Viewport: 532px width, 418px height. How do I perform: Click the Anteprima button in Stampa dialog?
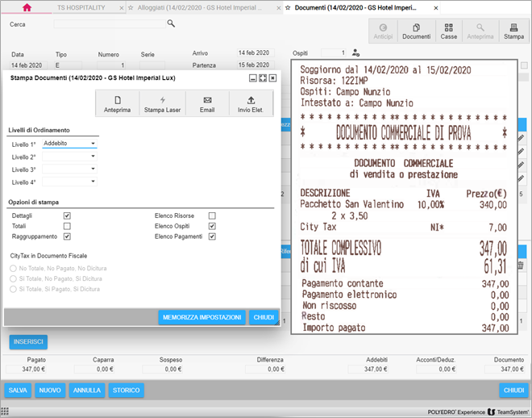[118, 103]
